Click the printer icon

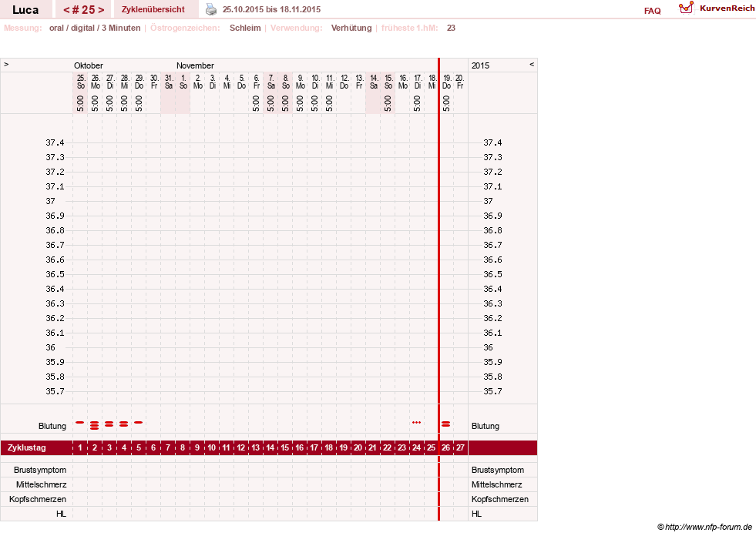coord(211,9)
